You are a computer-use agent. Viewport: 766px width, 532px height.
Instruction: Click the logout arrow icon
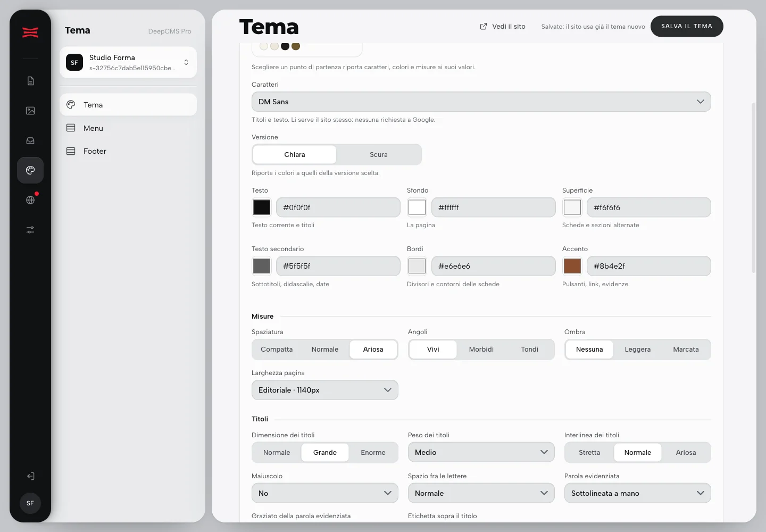(30, 476)
